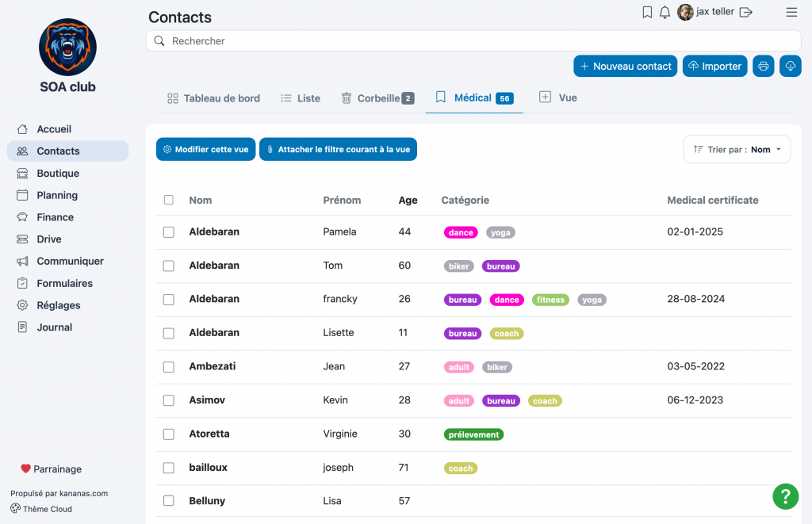
Task: Click Pamela's pink dance tag
Action: (461, 232)
